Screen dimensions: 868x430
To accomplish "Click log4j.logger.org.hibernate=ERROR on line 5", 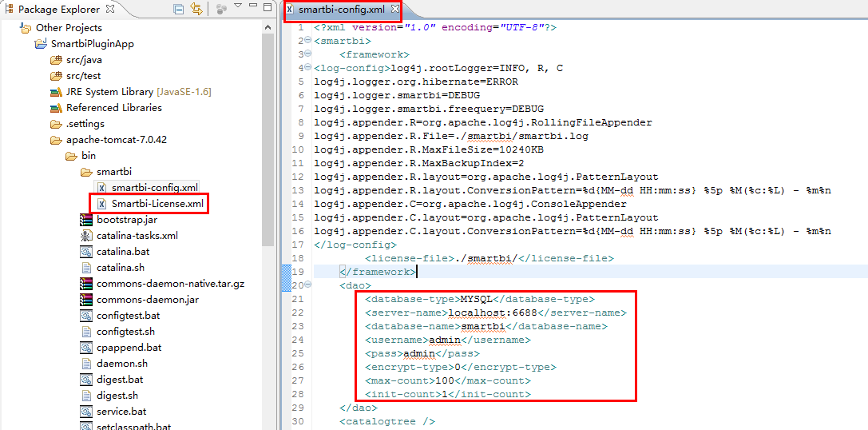I will click(x=416, y=82).
